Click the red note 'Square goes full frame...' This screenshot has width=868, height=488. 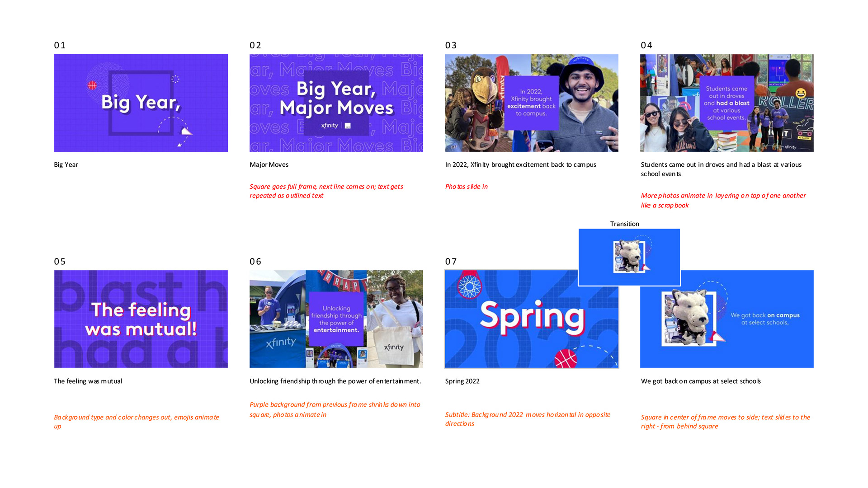pos(326,191)
